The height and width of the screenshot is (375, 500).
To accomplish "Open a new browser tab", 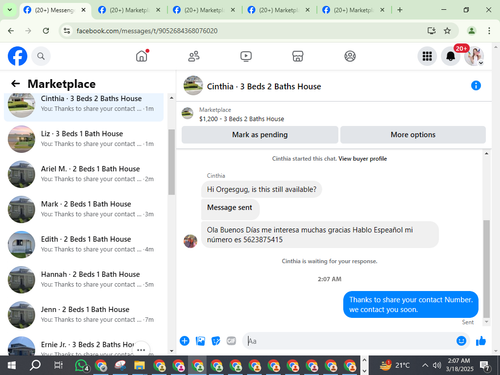I will click(400, 10).
